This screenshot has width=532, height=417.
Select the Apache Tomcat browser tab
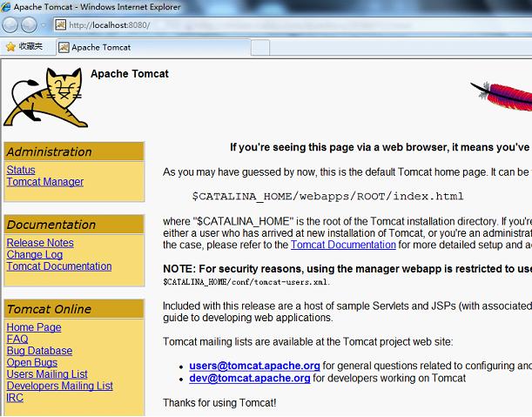[x=153, y=48]
